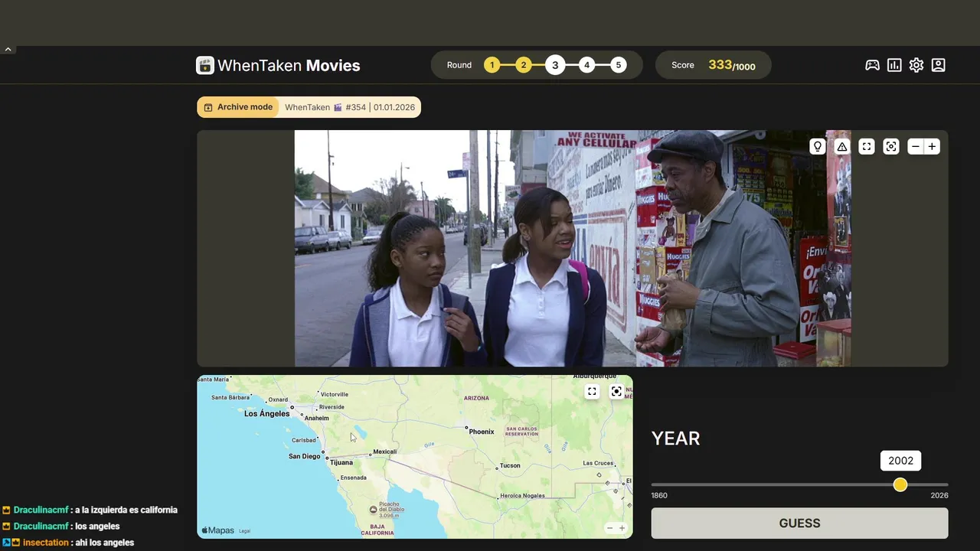Click the lightbulb hint icon on the image
The height and width of the screenshot is (551, 980).
click(x=818, y=146)
